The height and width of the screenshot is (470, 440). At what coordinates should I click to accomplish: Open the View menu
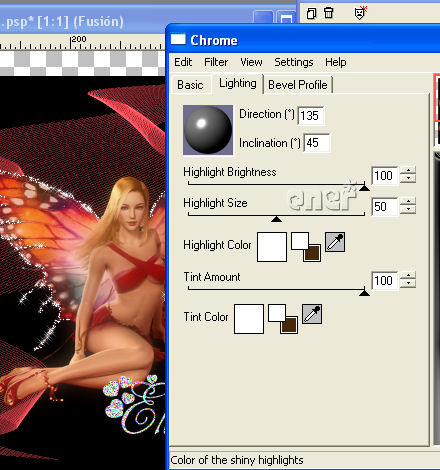coord(251,62)
